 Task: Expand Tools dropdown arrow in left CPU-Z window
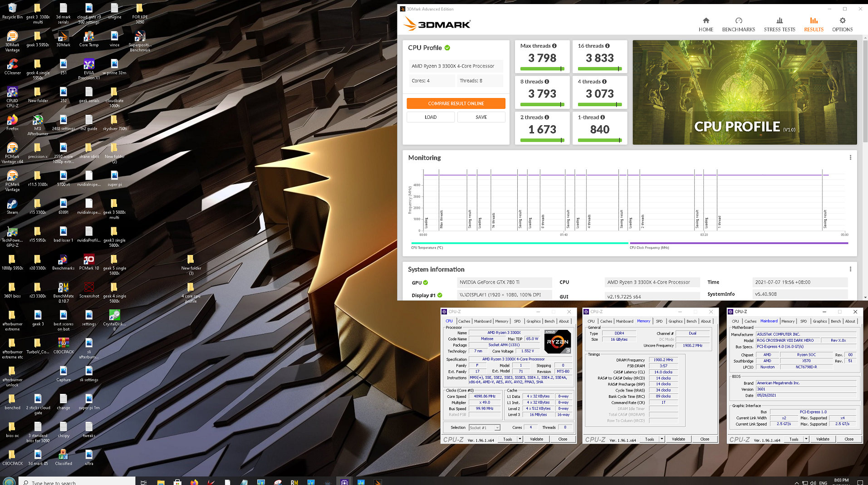tap(520, 439)
